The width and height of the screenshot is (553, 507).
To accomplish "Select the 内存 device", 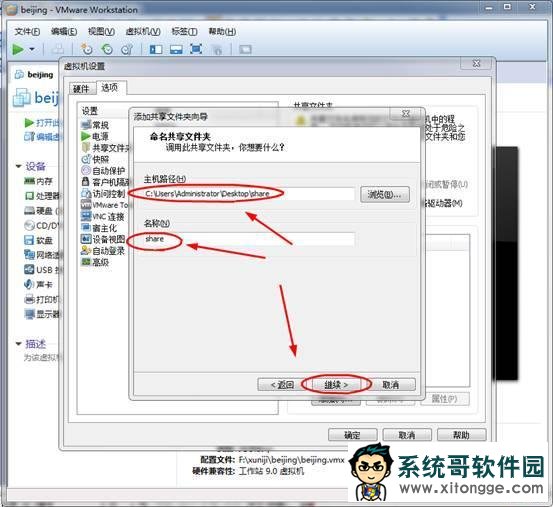I will [38, 181].
